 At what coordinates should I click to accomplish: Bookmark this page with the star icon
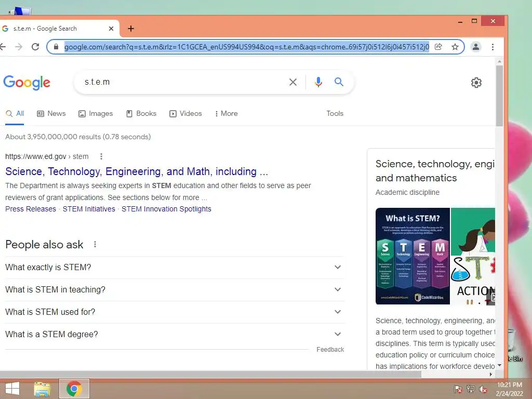455,47
